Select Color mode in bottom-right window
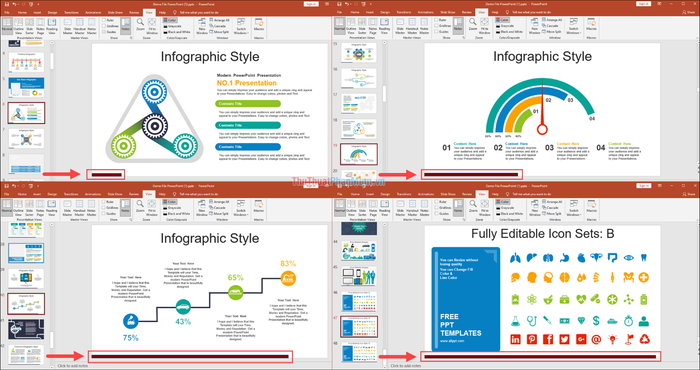700x370 pixels. click(502, 202)
